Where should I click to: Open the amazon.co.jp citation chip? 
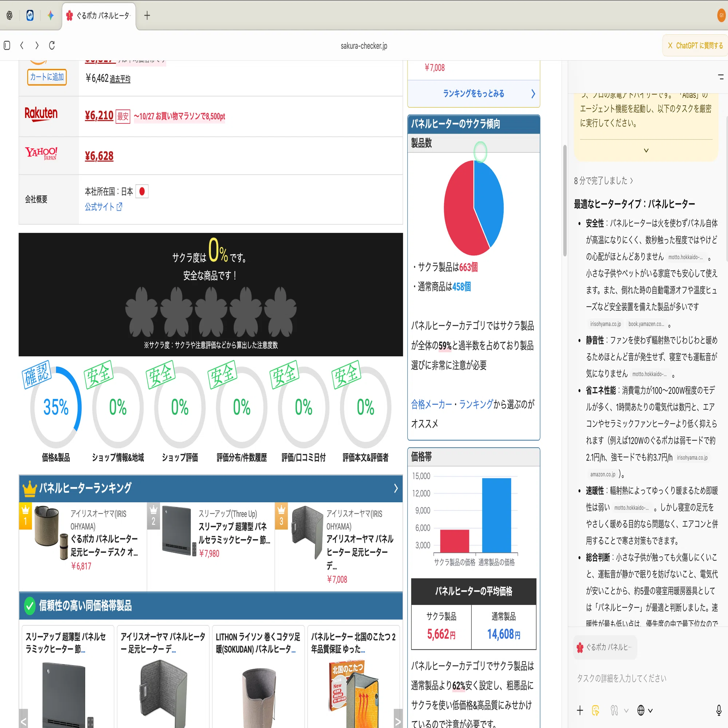point(602,474)
